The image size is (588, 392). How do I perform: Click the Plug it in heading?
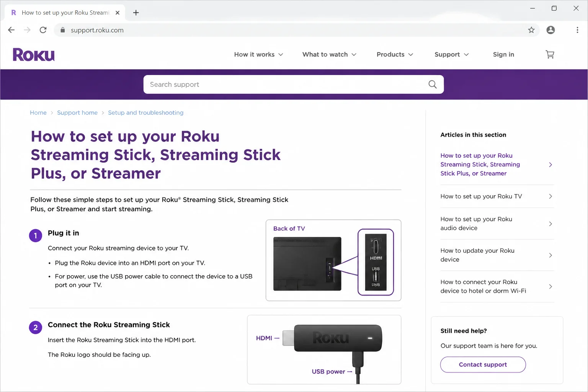pyautogui.click(x=63, y=233)
